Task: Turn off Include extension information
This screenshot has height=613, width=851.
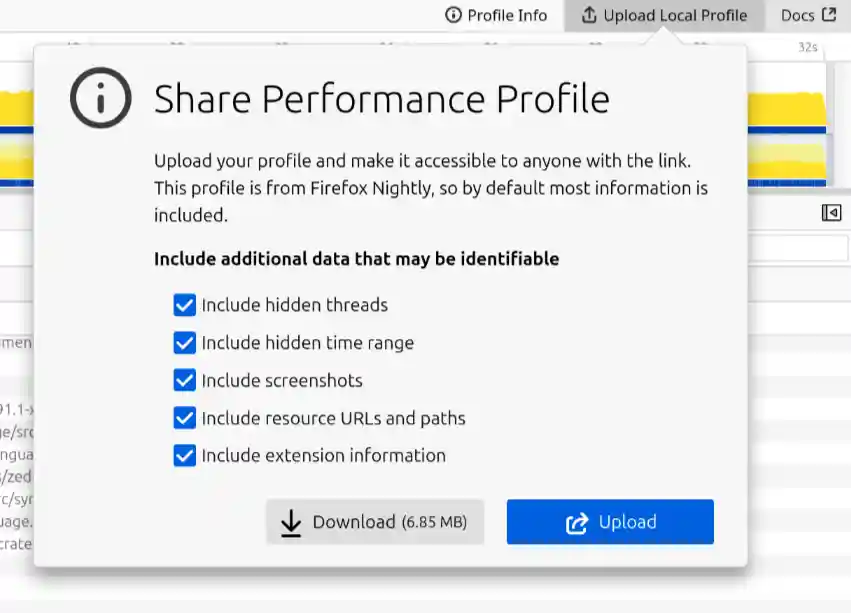Action: (185, 456)
